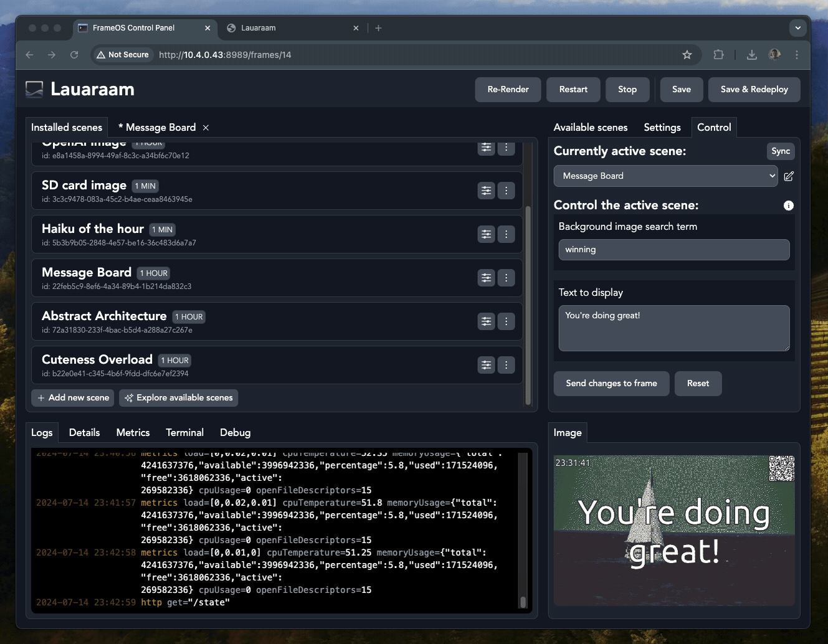Viewport: 828px width, 644px height.
Task: Switch to the Settings tab
Action: pos(662,127)
